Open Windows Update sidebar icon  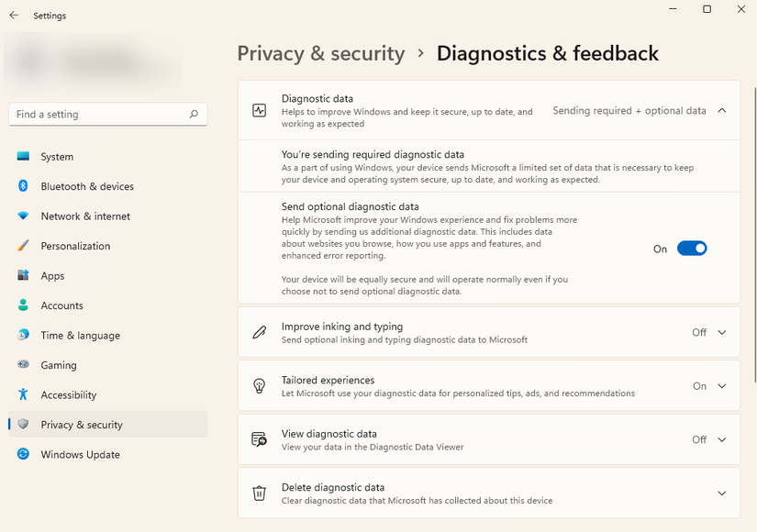[x=24, y=454]
